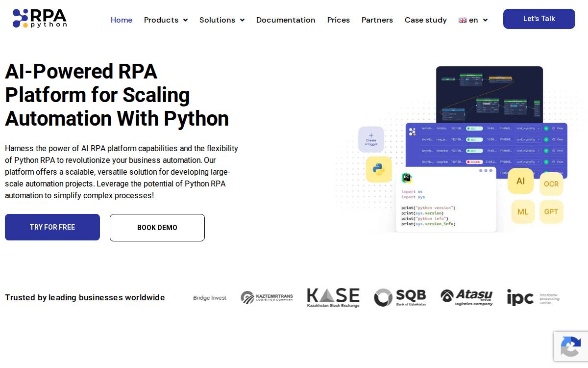Open the Case study page
The width and height of the screenshot is (588, 368).
[x=426, y=20]
